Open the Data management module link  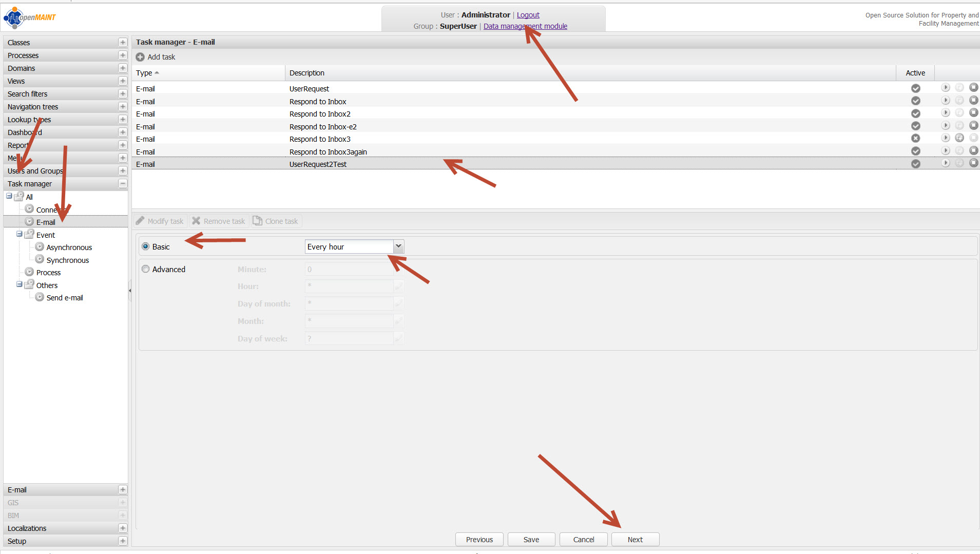[x=525, y=26]
